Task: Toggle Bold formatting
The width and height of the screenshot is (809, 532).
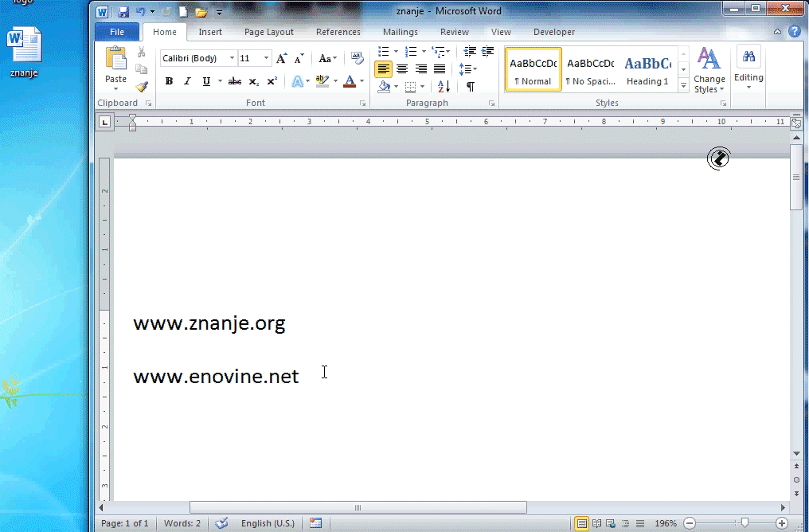Action: point(169,81)
